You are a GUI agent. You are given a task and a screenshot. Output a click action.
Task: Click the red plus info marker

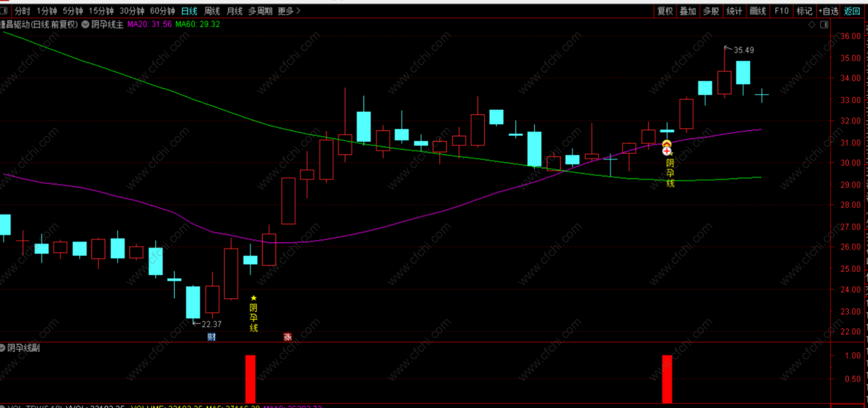click(667, 152)
